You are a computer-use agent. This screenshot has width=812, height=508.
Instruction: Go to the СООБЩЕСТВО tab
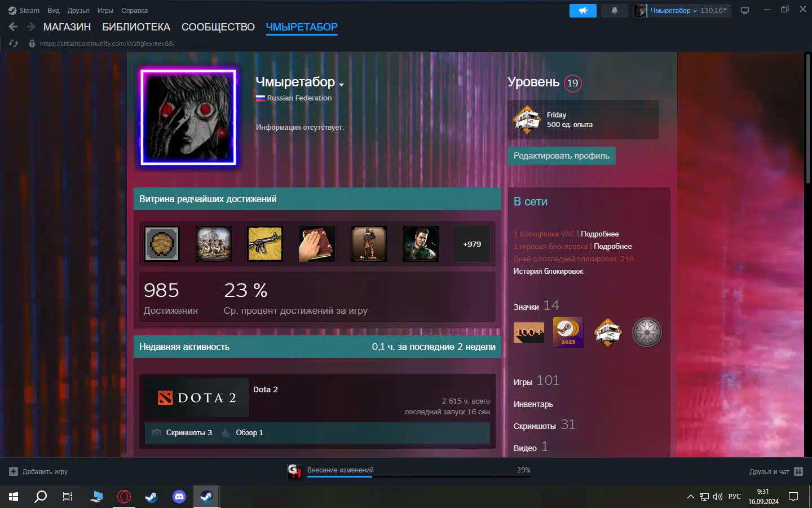tap(218, 27)
